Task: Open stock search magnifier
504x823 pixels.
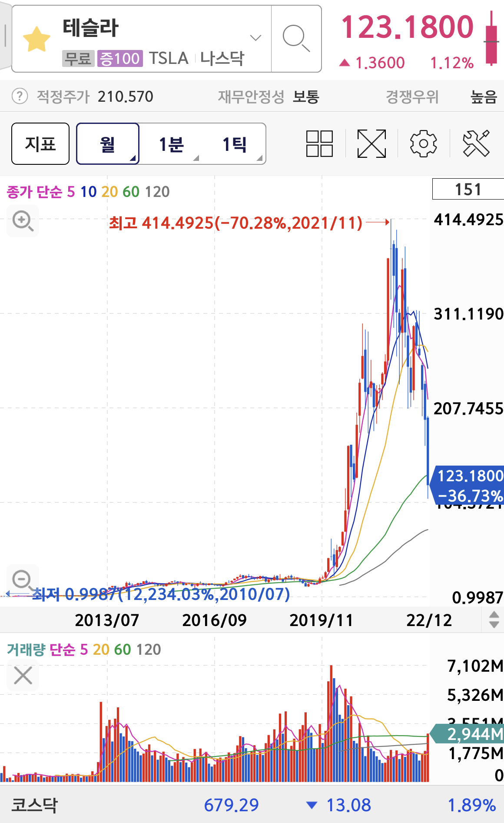Action: [296, 38]
